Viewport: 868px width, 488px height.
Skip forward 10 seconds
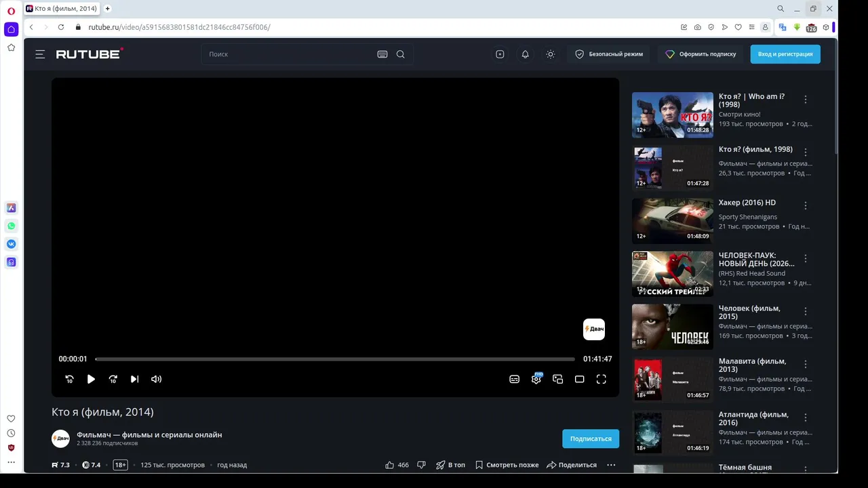coord(113,379)
